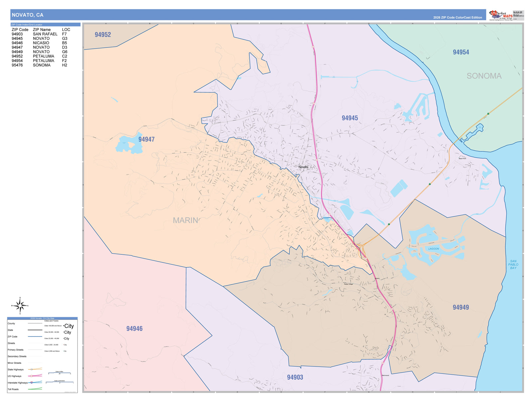Image resolution: width=532 pixels, height=401 pixels.
Task: Click the 'ZIP Name' column header
Action: coord(42,30)
